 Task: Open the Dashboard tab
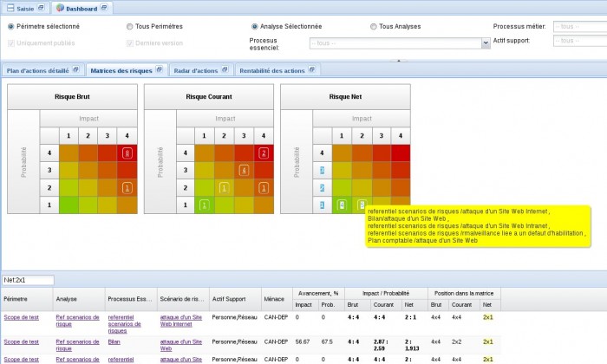(x=82, y=9)
